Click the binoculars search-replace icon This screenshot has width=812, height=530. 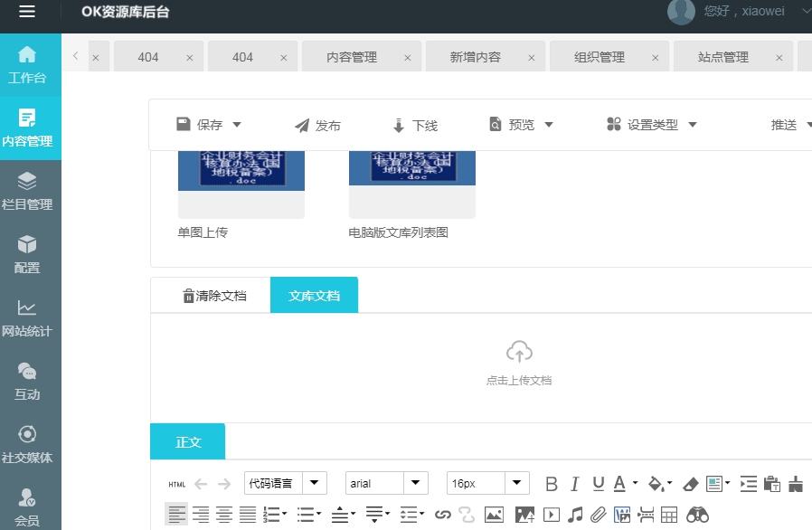coord(697,515)
